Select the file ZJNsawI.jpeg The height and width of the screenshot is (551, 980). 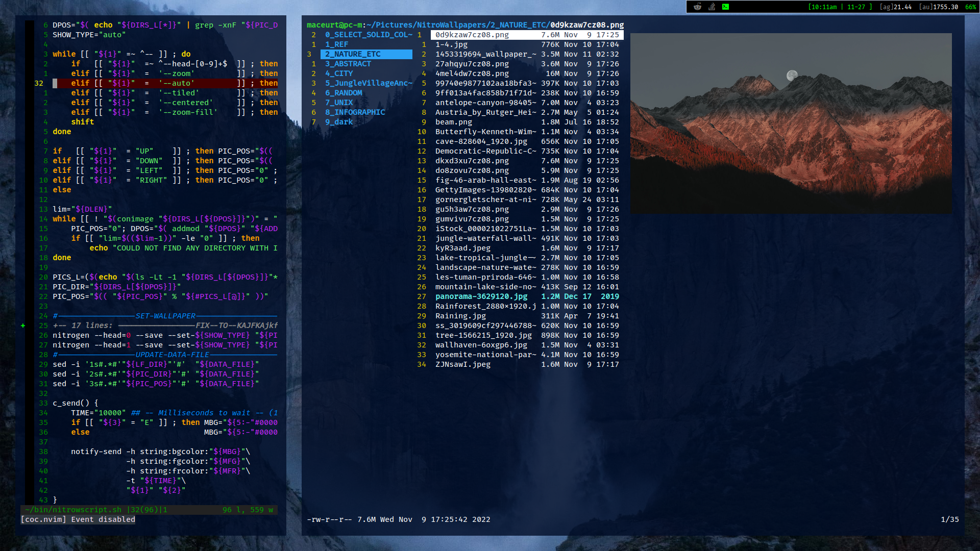527,364
